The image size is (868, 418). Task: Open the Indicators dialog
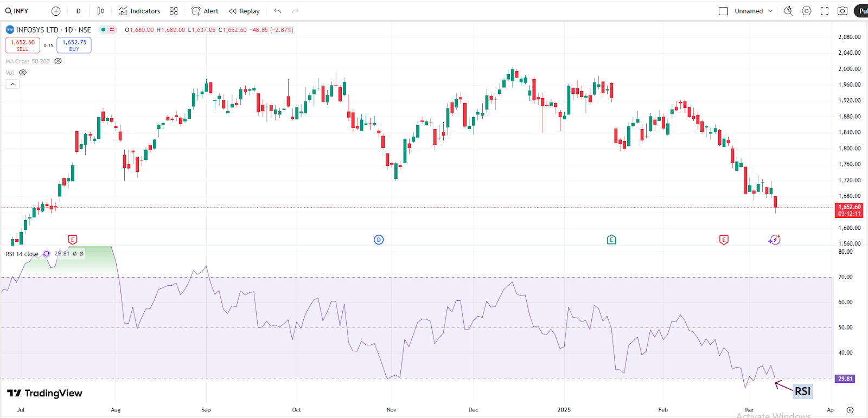point(139,11)
